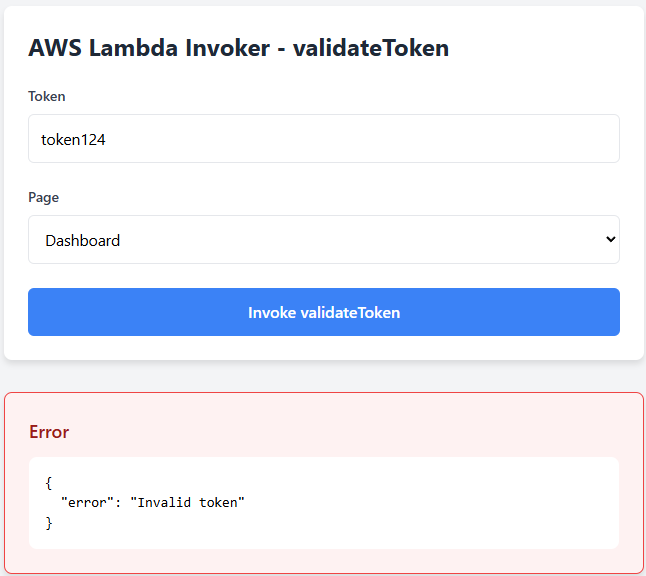This screenshot has height=576, width=646.
Task: Open the Page dropdown showing Dashboard
Action: [323, 240]
